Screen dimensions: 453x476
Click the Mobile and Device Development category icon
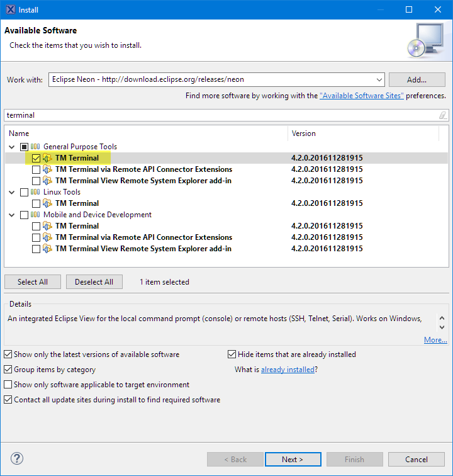coord(35,215)
